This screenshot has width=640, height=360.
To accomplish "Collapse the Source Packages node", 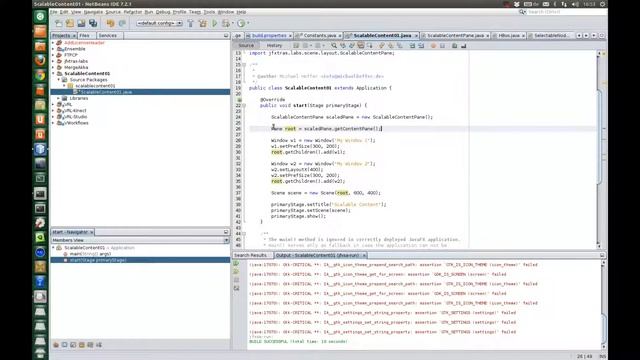I will tap(58, 80).
